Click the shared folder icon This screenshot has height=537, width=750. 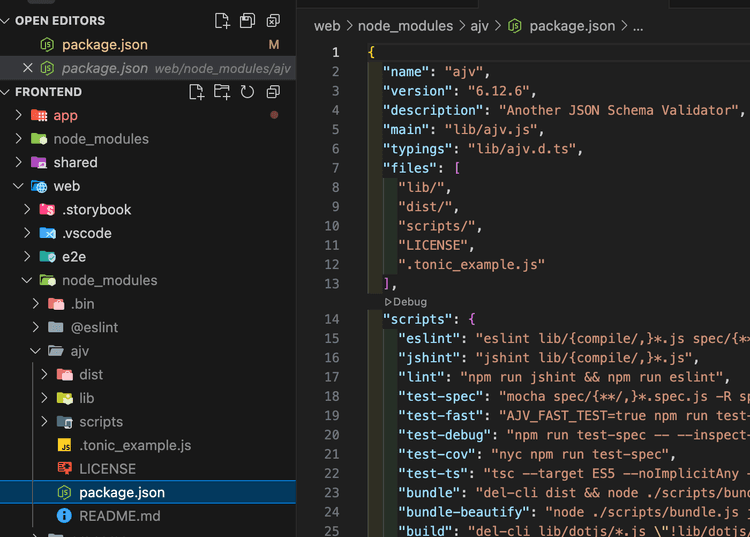pos(39,163)
